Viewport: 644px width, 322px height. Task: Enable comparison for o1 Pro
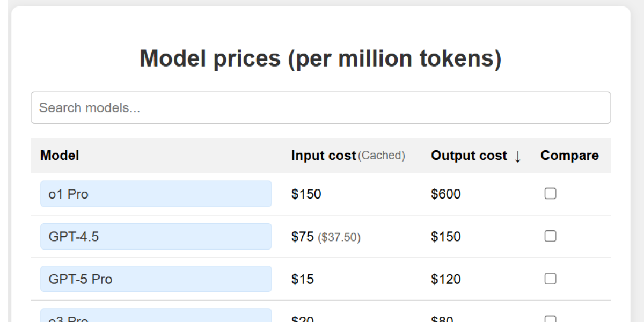(550, 194)
